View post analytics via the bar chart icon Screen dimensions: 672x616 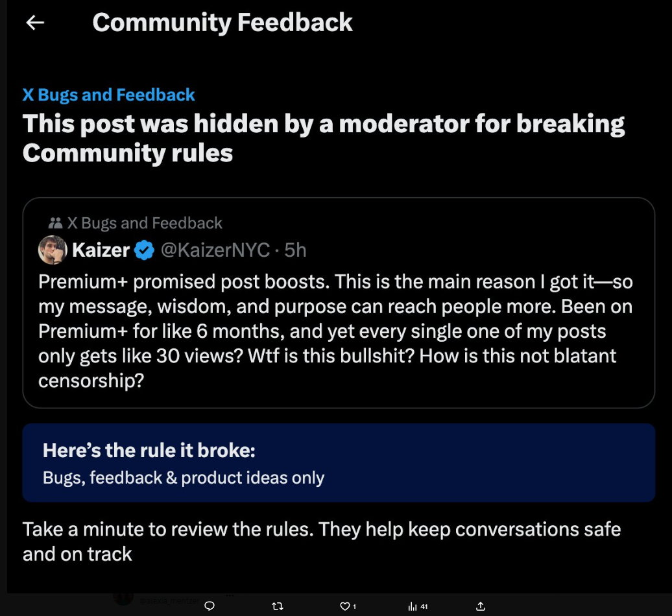click(x=413, y=606)
